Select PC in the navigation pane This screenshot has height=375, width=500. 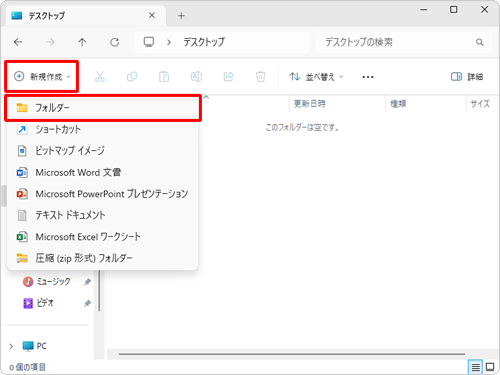coord(35,346)
